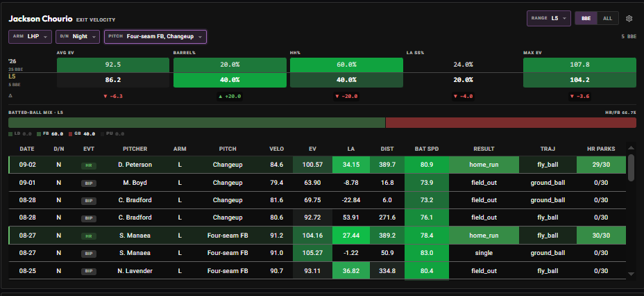Screen dimensions: 644x296
Task: Sort by EV column header
Action: pos(312,149)
